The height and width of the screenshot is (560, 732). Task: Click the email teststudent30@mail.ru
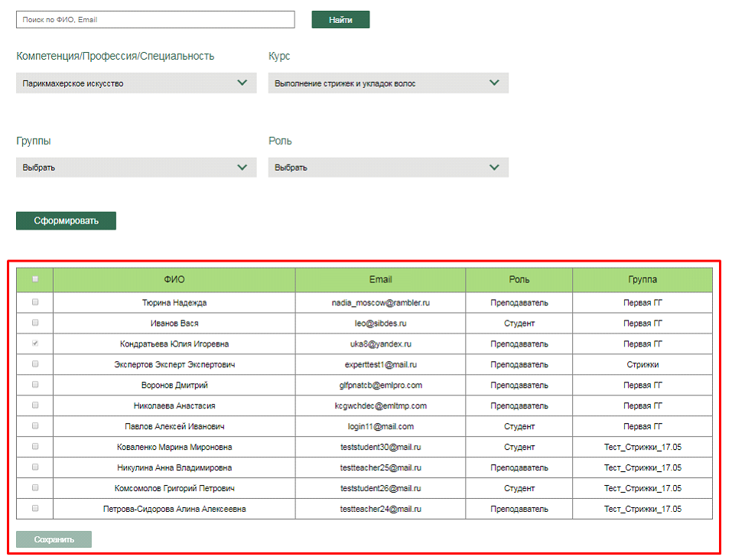click(380, 447)
